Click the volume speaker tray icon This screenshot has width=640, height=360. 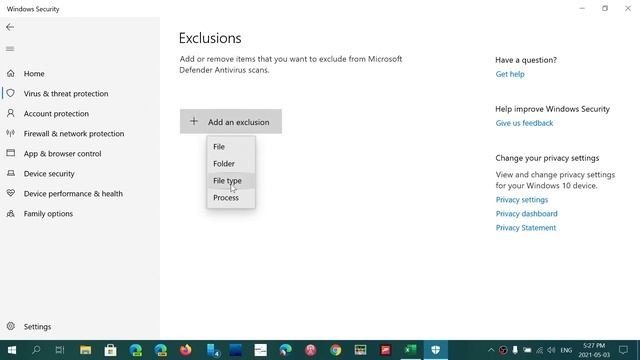551,350
